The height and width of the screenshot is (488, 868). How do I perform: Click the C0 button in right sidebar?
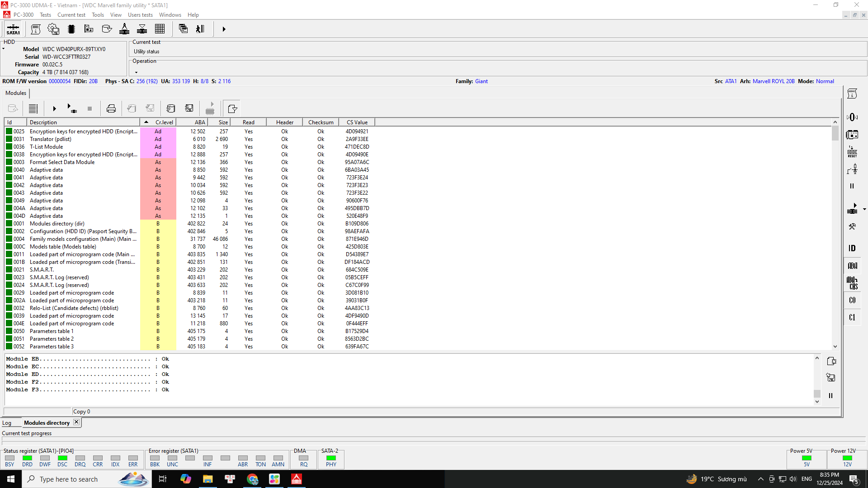tap(852, 300)
